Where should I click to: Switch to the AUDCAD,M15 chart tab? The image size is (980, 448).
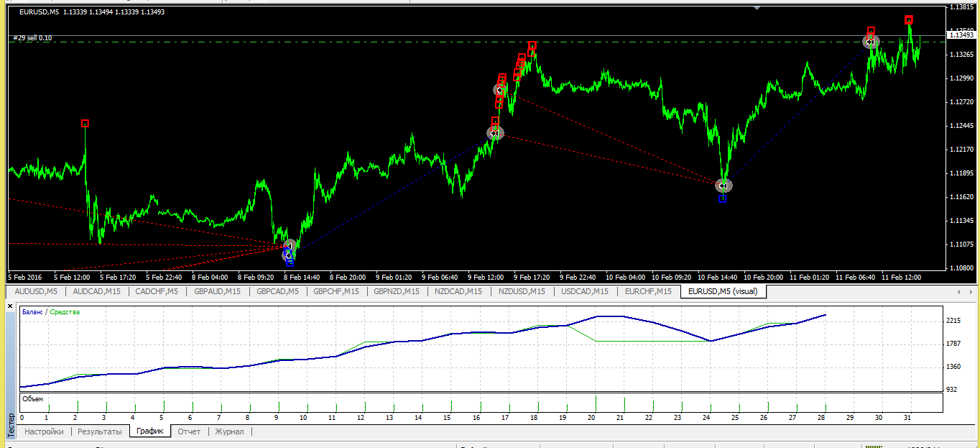(x=97, y=291)
